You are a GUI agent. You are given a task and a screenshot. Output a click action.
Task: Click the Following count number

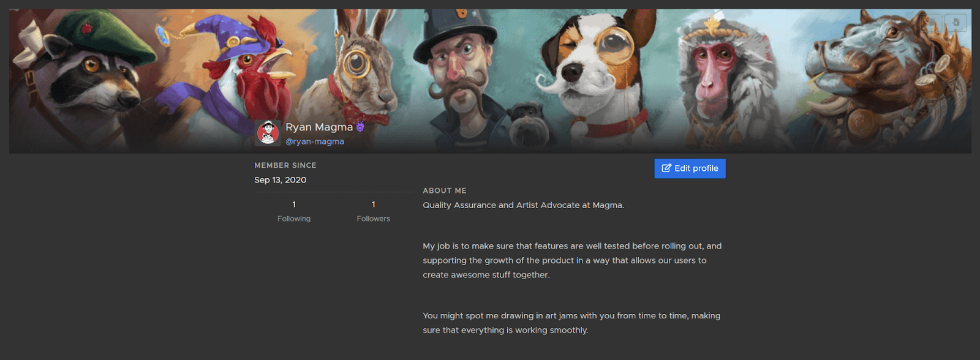[x=294, y=204]
